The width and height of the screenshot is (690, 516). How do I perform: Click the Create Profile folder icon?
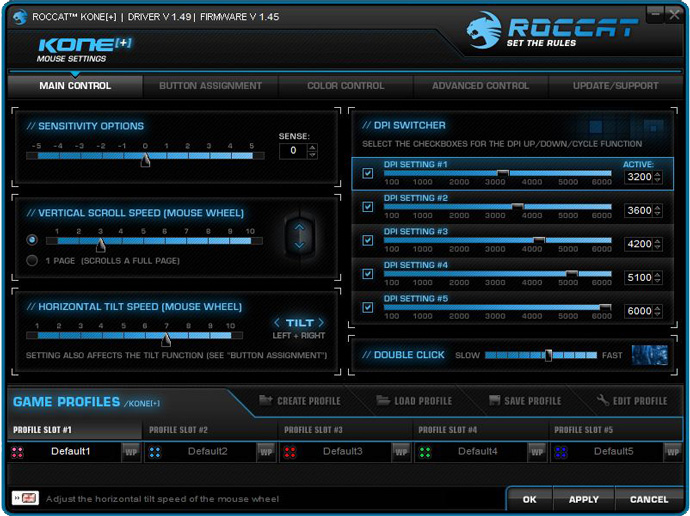[x=265, y=400]
